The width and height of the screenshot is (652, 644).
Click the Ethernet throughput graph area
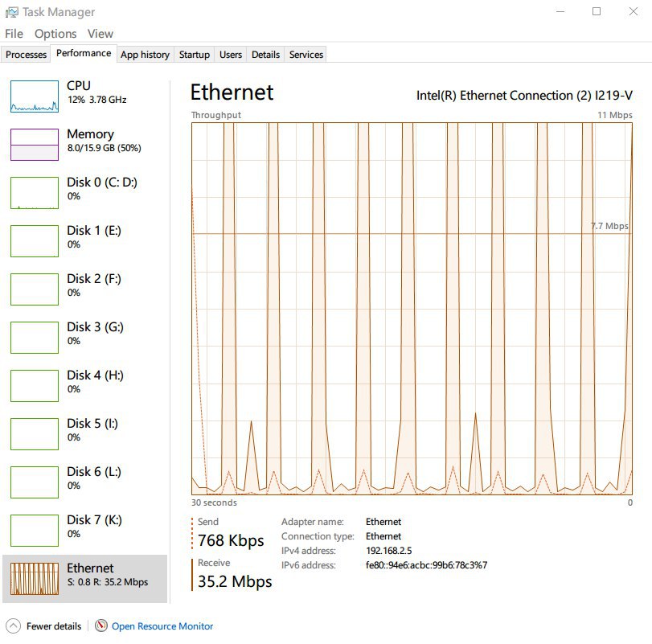(412, 309)
